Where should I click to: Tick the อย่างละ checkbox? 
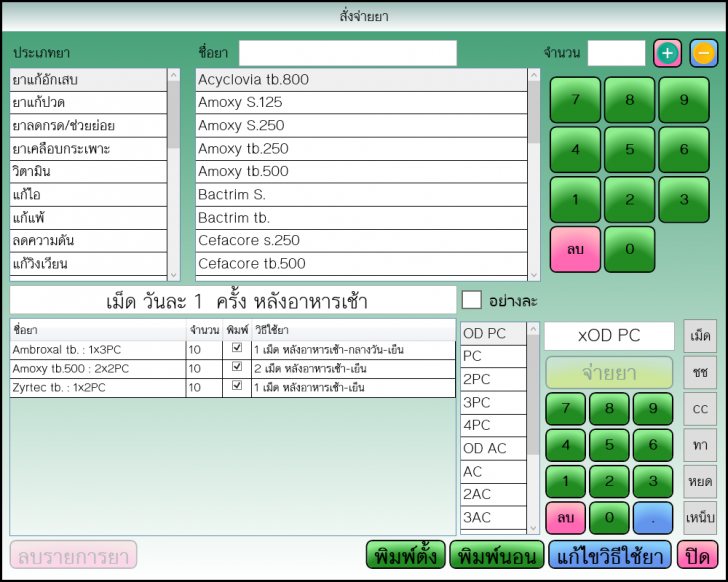pyautogui.click(x=471, y=300)
